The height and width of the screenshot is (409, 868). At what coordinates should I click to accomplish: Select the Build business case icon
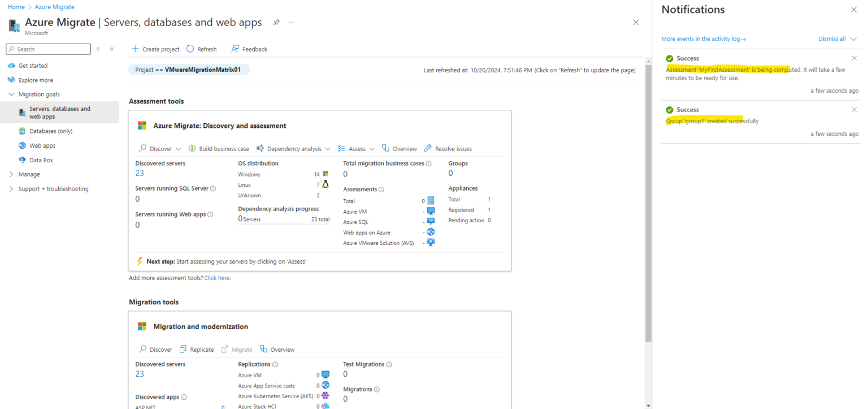coord(192,148)
